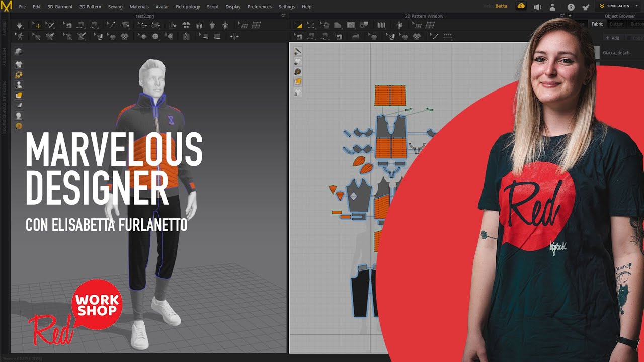Viewport: 644px width, 362px height.
Task: Expand the LIBRARY side panel
Action: click(4, 28)
